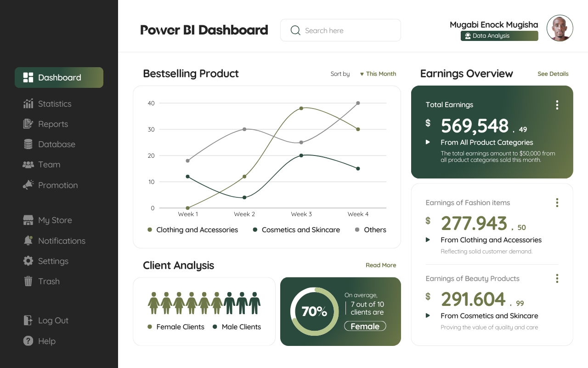This screenshot has width=588, height=368.
Task: Click the Log Out door icon
Action: (x=28, y=320)
